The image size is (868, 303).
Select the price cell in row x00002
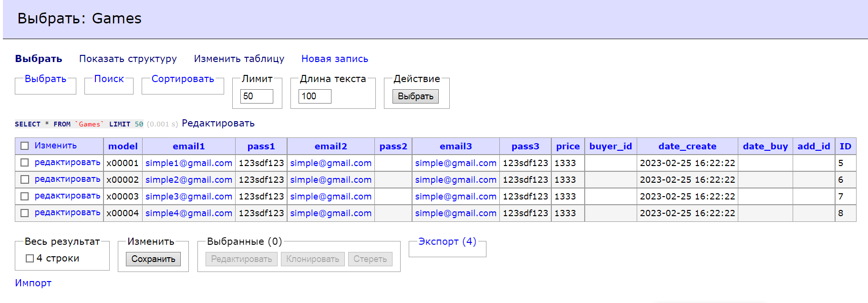[568, 179]
